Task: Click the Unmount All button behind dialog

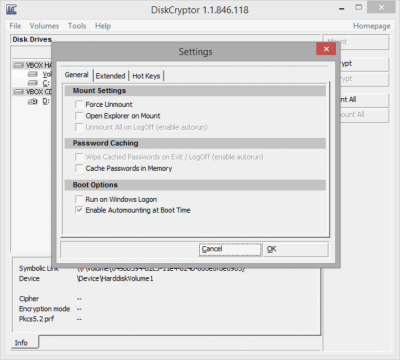Action: (364, 115)
